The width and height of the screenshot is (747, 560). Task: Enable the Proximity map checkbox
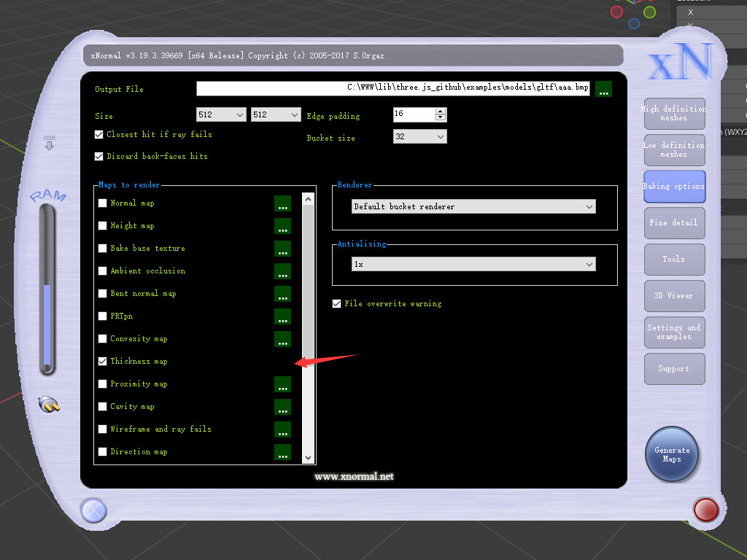click(x=102, y=384)
